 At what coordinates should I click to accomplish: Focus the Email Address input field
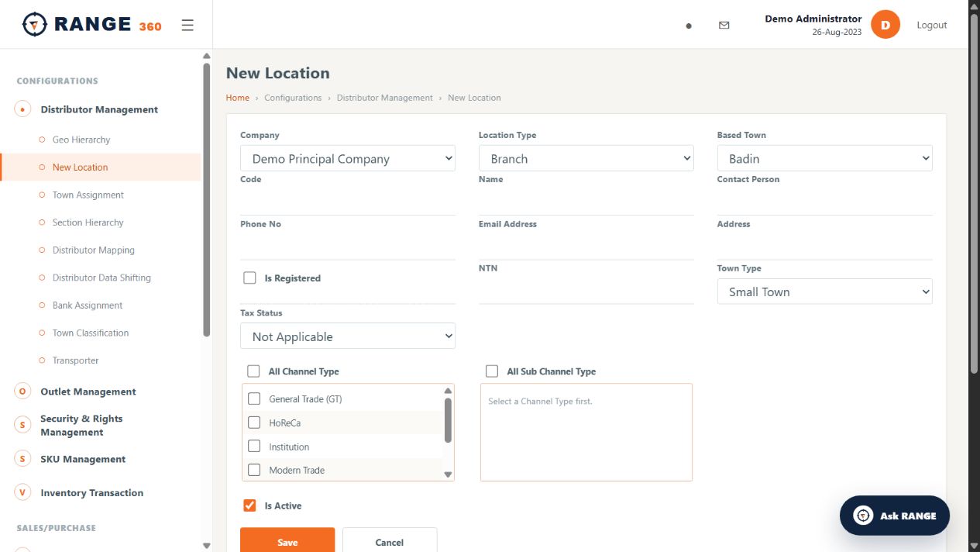click(586, 247)
